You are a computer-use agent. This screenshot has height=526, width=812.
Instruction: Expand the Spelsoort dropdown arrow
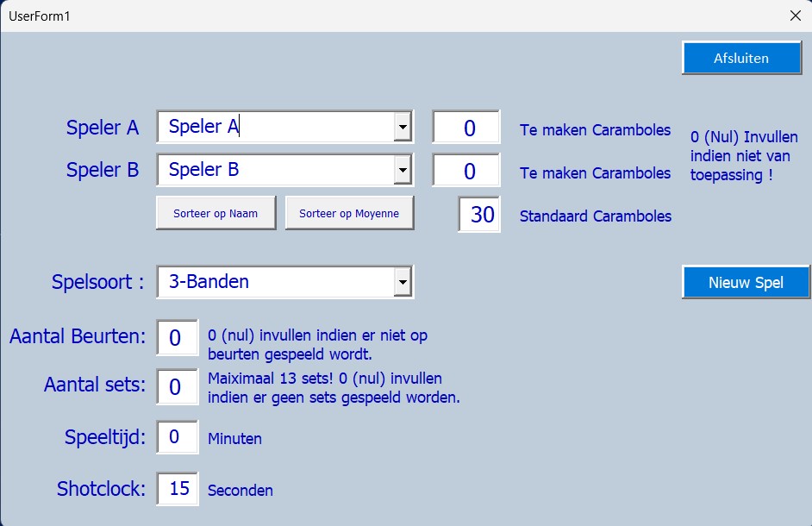coord(403,282)
